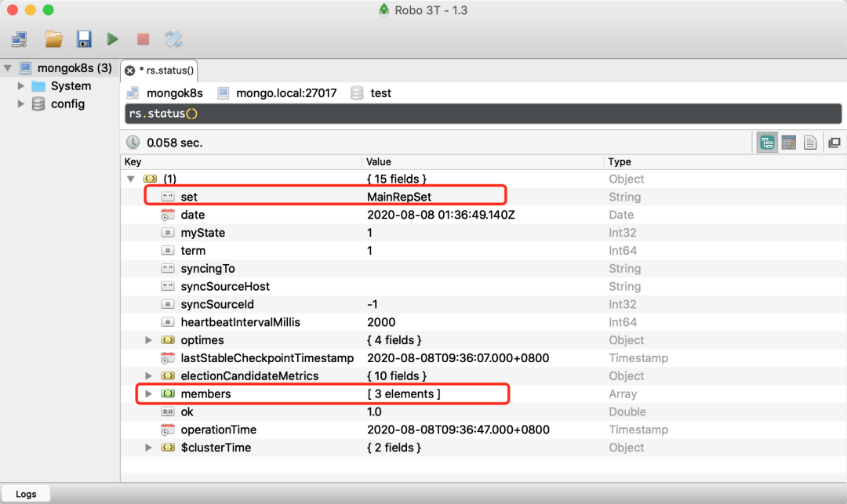
Task: Select the set row key
Action: pyautogui.click(x=189, y=197)
